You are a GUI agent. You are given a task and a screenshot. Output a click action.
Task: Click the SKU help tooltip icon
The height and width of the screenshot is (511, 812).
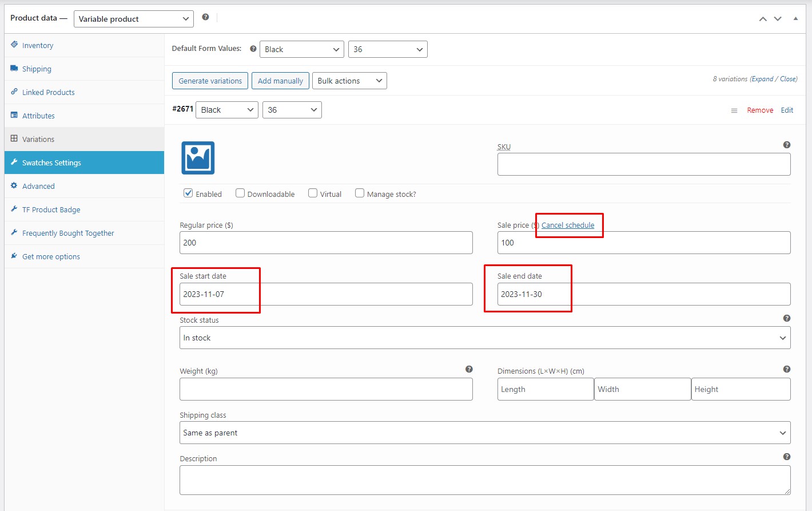[x=787, y=145]
